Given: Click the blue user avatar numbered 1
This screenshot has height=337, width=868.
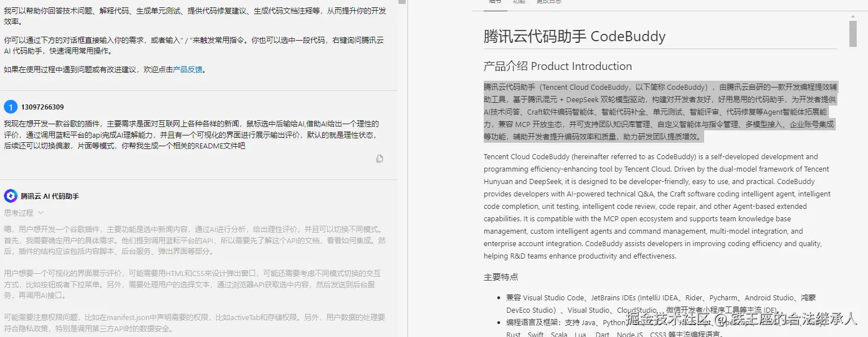Looking at the screenshot, I should pyautogui.click(x=11, y=107).
